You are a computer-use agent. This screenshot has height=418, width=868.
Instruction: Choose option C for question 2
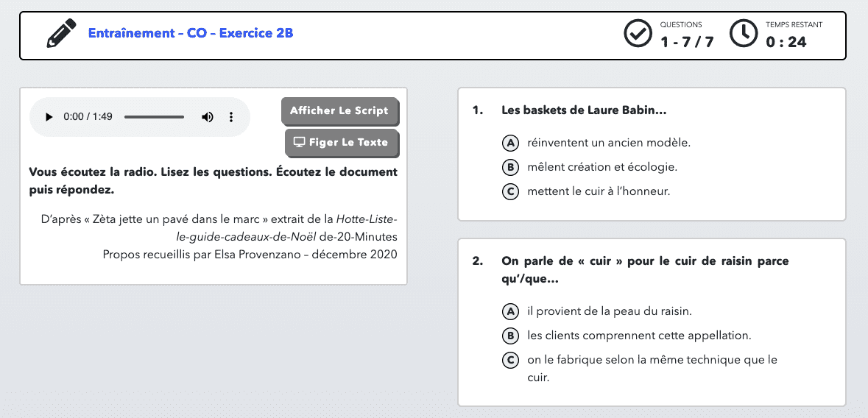[509, 361]
